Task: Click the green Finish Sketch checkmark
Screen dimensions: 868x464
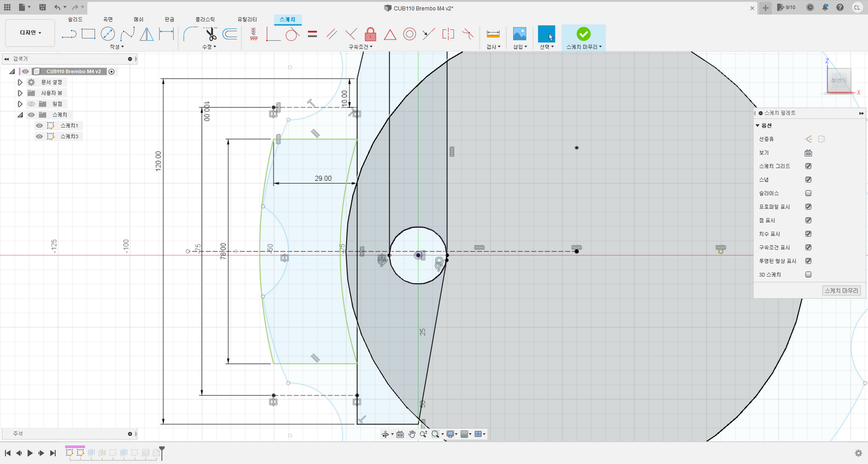Action: tap(584, 34)
